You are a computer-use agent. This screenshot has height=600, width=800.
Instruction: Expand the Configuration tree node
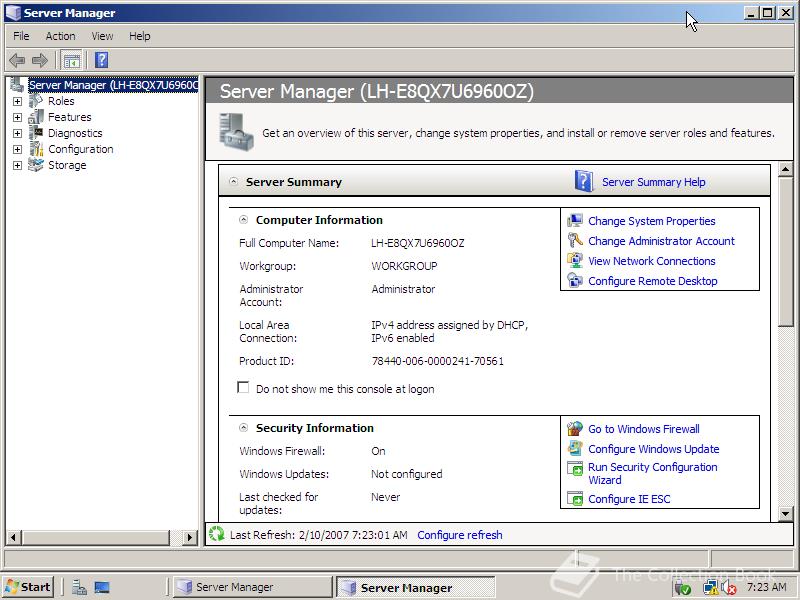click(17, 149)
